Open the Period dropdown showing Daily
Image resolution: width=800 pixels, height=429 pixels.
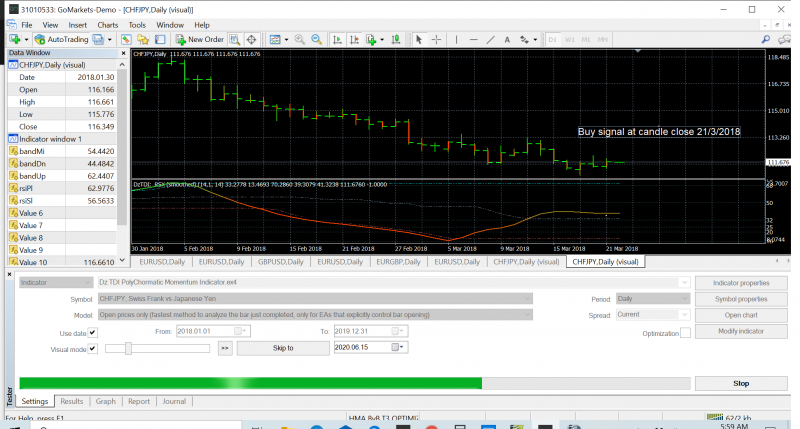[x=685, y=299]
